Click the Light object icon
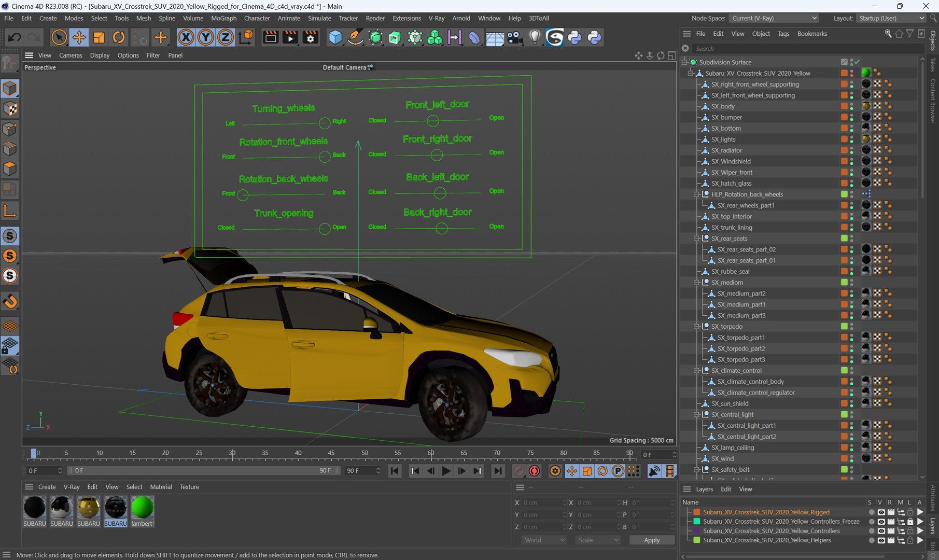 point(535,37)
